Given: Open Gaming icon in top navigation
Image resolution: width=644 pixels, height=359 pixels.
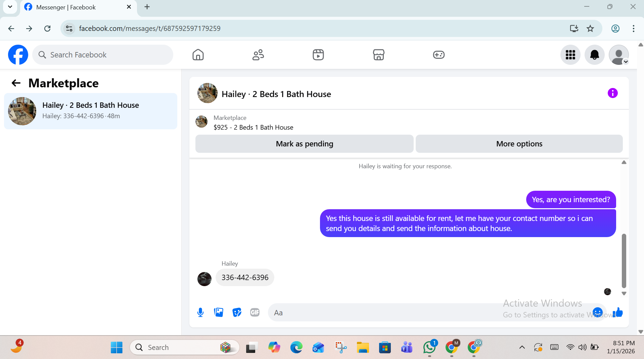Looking at the screenshot, I should pyautogui.click(x=439, y=55).
